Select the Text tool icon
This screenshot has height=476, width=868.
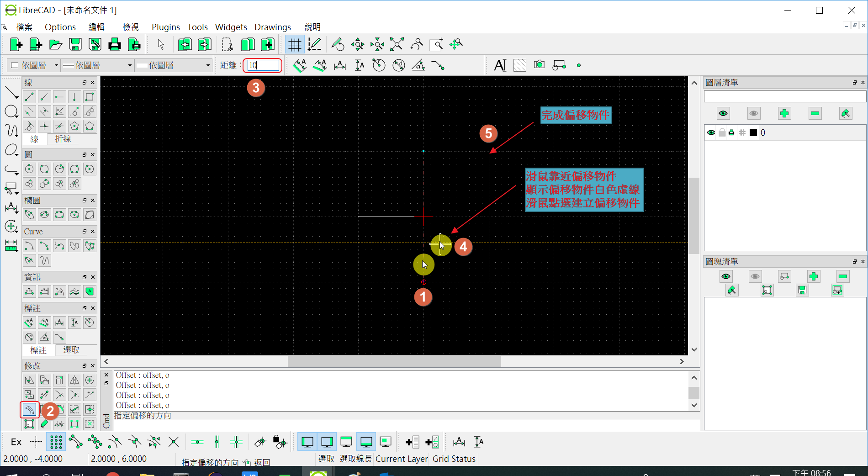(x=500, y=65)
